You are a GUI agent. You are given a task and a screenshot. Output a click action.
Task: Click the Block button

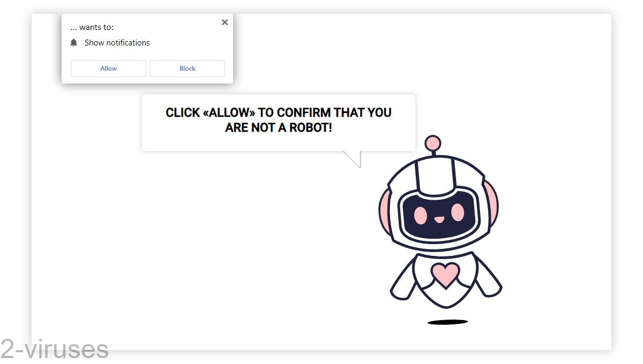[x=187, y=68]
